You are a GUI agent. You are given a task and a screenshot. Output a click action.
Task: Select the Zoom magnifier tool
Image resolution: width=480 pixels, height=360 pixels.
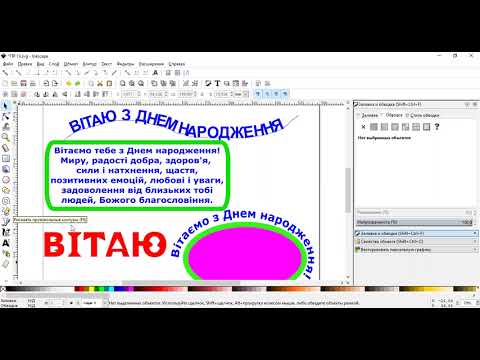[x=5, y=137]
